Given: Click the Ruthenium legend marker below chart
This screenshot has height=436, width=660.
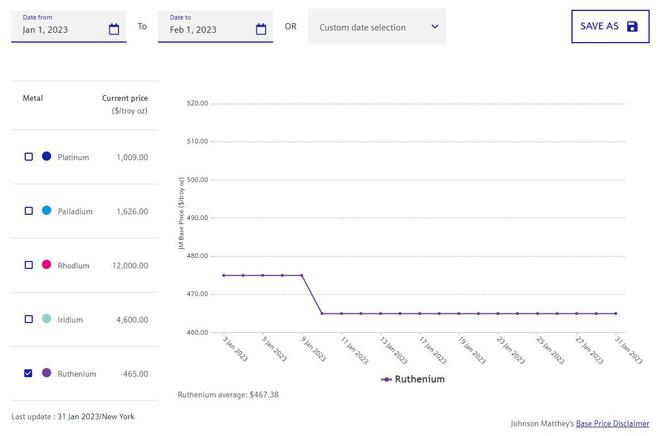Looking at the screenshot, I should tap(387, 380).
